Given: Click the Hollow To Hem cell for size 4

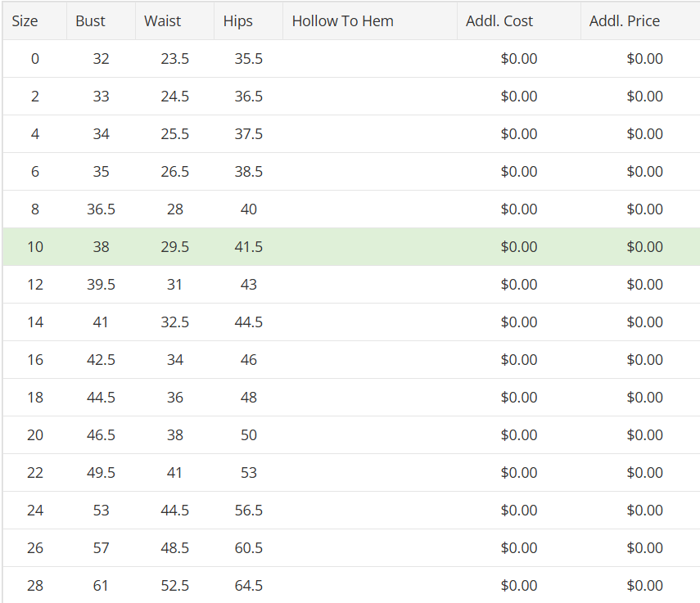Looking at the screenshot, I should (370, 134).
